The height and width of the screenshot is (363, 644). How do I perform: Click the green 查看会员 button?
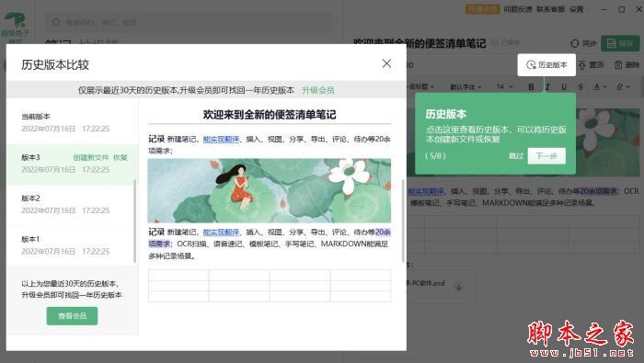[73, 316]
